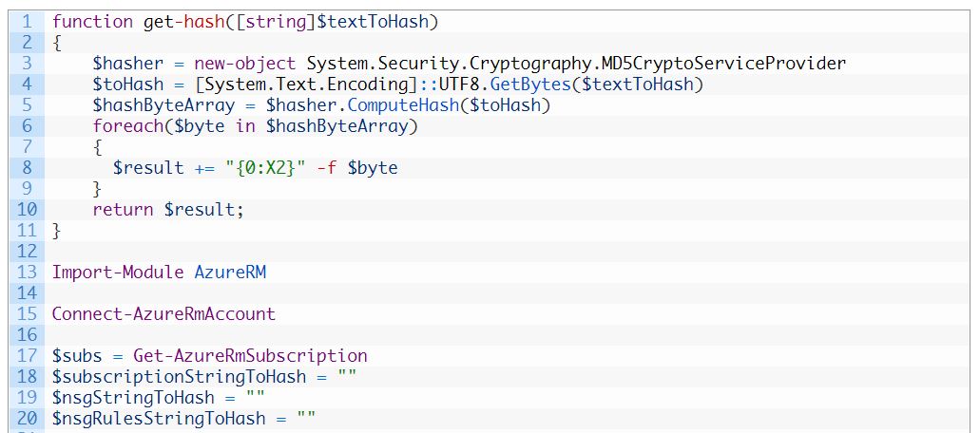Click the $nsgRulesStringToHash variable on line 20
The width and height of the screenshot is (980, 433).
coord(160,419)
